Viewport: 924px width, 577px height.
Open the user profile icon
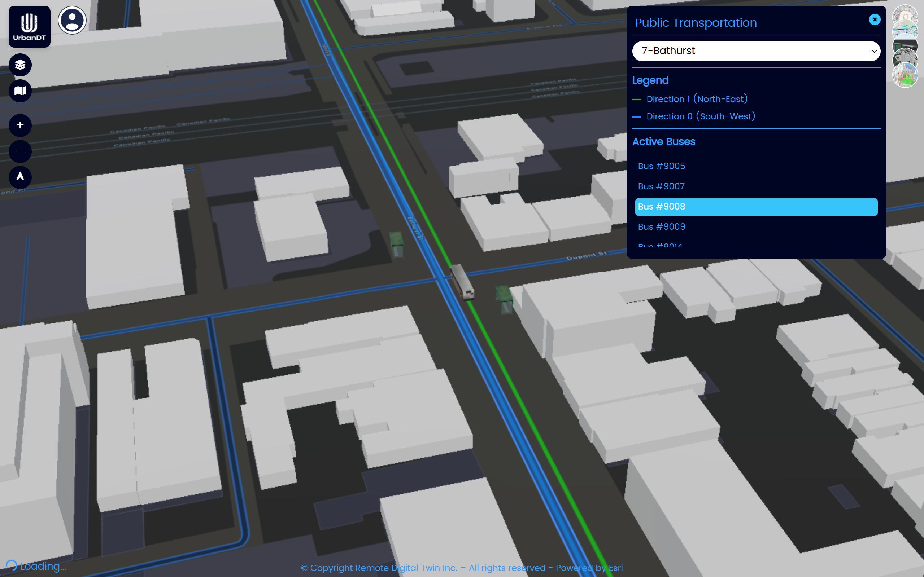click(x=72, y=20)
